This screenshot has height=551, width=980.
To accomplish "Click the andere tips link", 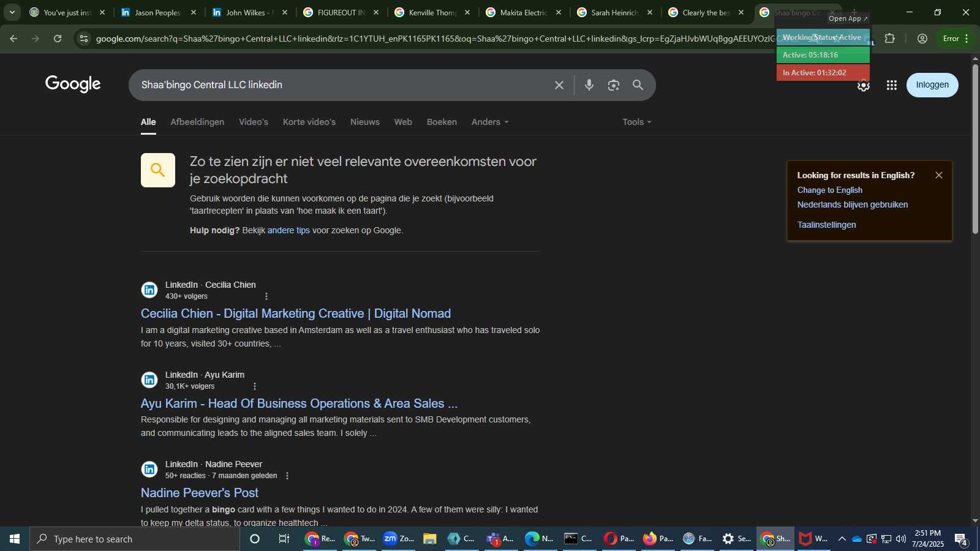I will [288, 231].
